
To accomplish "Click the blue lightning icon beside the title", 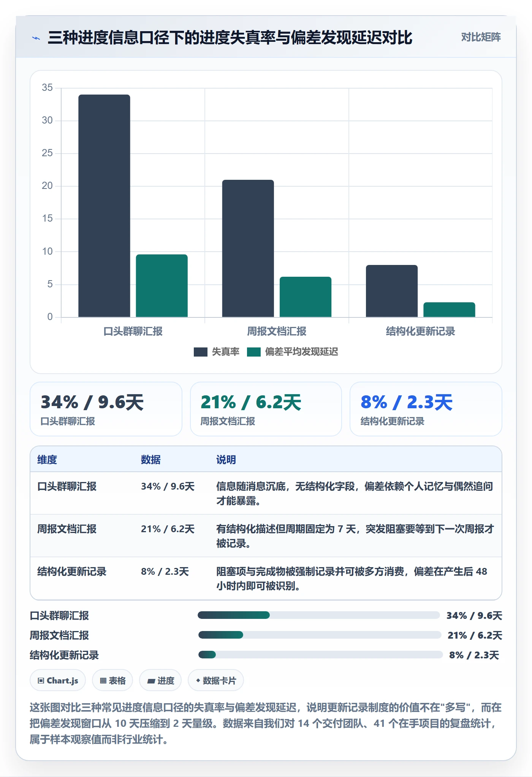I will pos(36,38).
